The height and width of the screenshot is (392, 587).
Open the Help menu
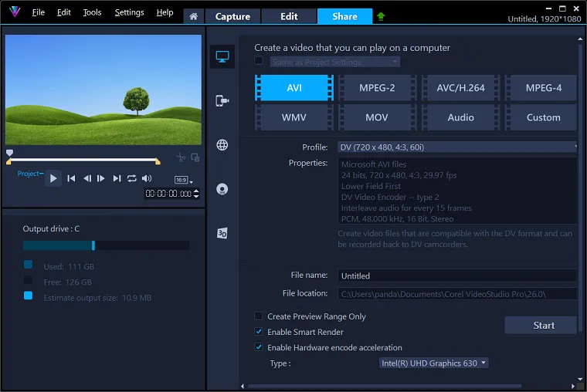(165, 12)
